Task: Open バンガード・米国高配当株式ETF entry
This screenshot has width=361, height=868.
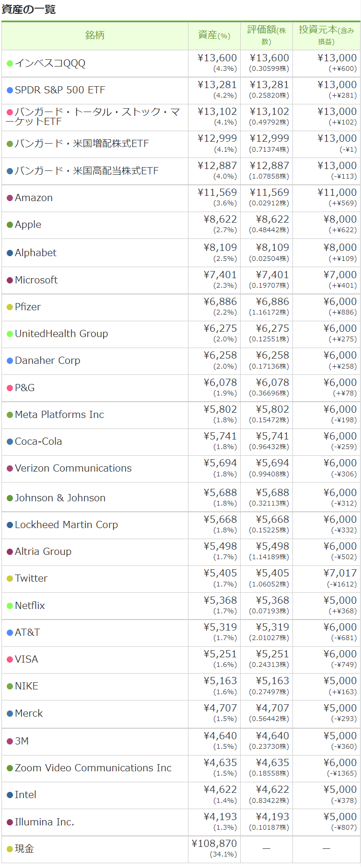Action: (x=86, y=171)
